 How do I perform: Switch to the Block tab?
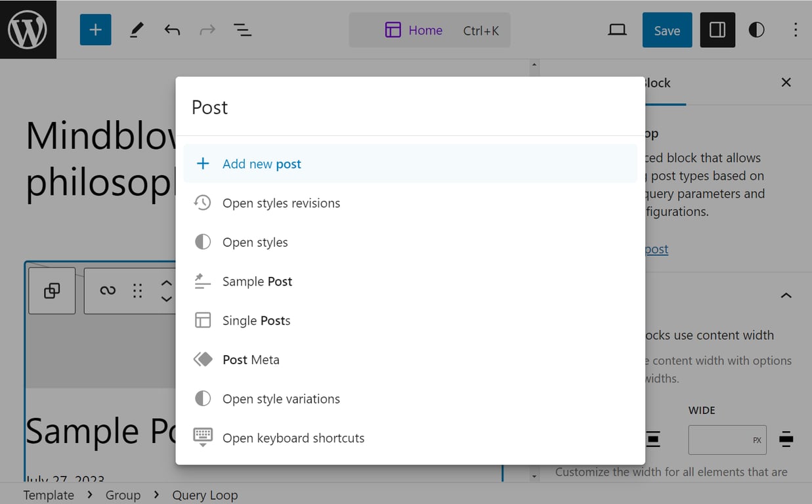point(656,83)
